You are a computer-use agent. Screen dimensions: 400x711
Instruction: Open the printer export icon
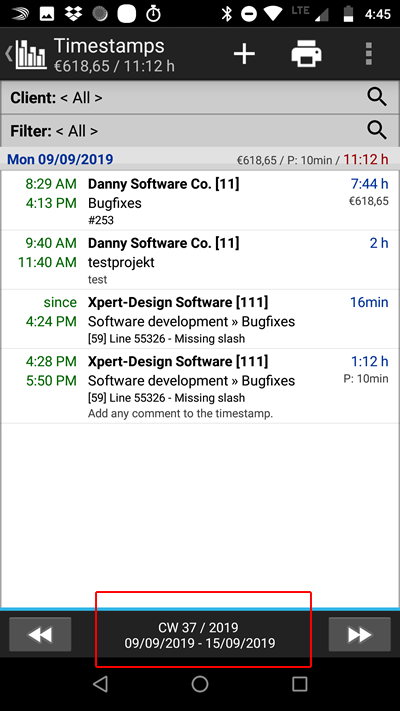307,54
